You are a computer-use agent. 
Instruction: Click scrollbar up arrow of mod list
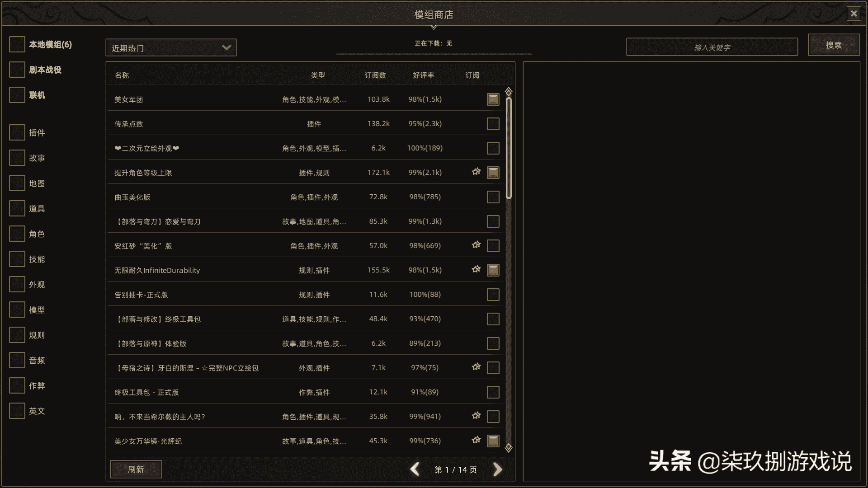(509, 92)
